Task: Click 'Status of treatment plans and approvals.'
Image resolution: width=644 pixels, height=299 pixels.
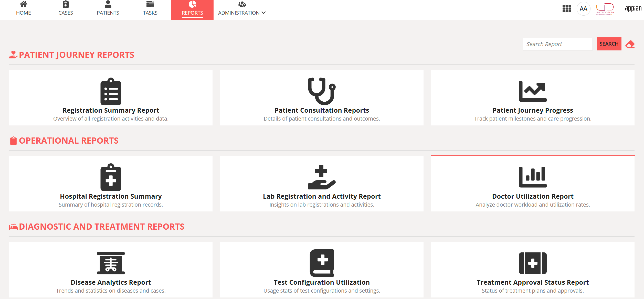Action: pos(533,291)
